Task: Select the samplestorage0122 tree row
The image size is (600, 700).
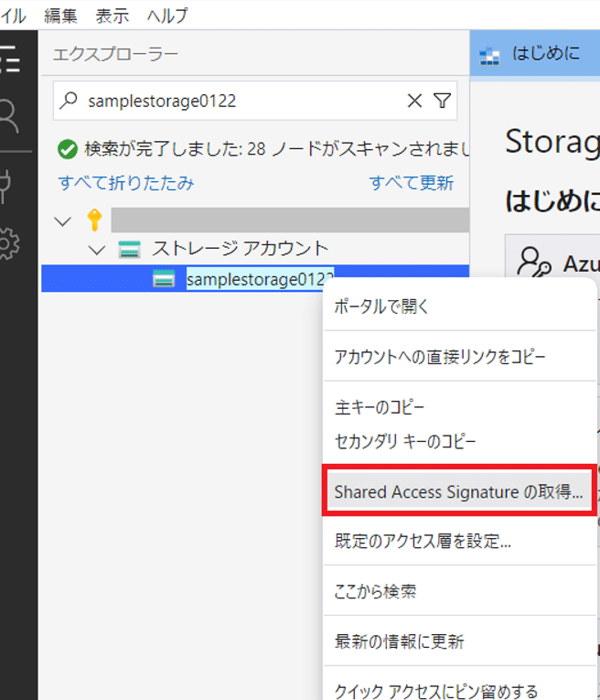Action: 255,278
